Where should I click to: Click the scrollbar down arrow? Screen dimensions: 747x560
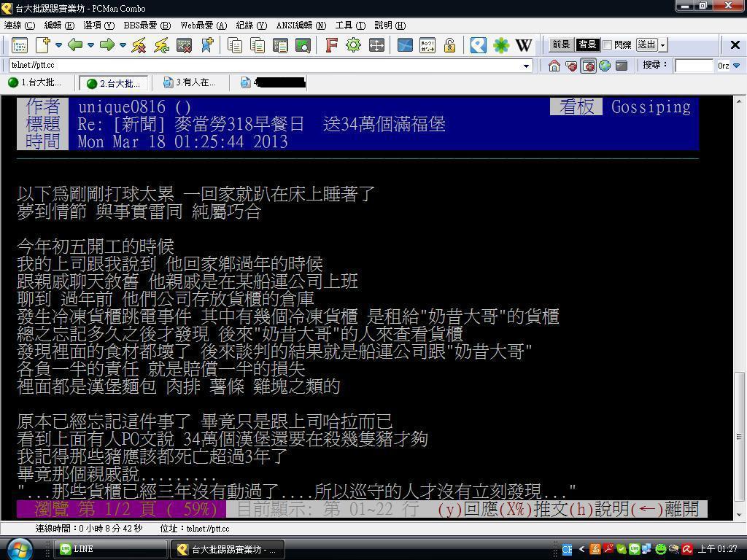(x=739, y=514)
